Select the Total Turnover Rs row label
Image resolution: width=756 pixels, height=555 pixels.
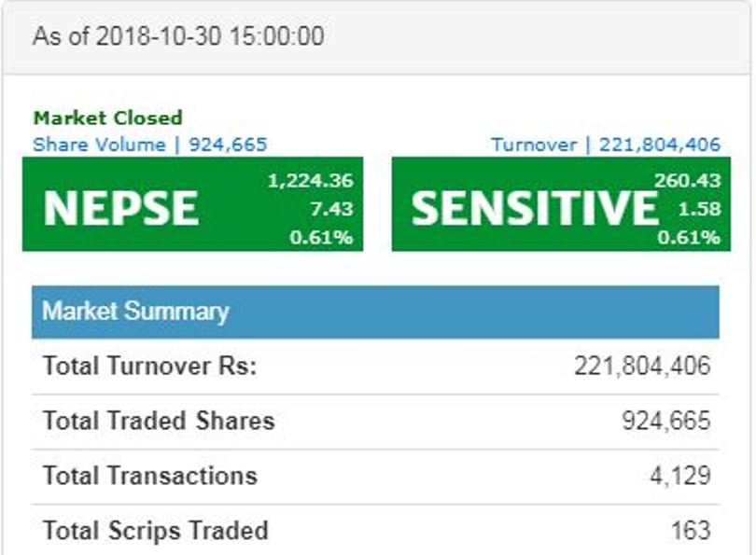(x=149, y=366)
